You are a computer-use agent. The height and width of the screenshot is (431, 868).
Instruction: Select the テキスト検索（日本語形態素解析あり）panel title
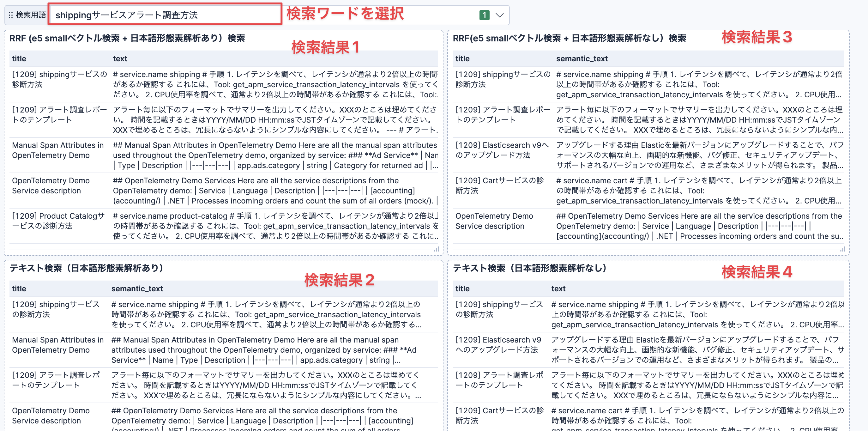pyautogui.click(x=86, y=268)
